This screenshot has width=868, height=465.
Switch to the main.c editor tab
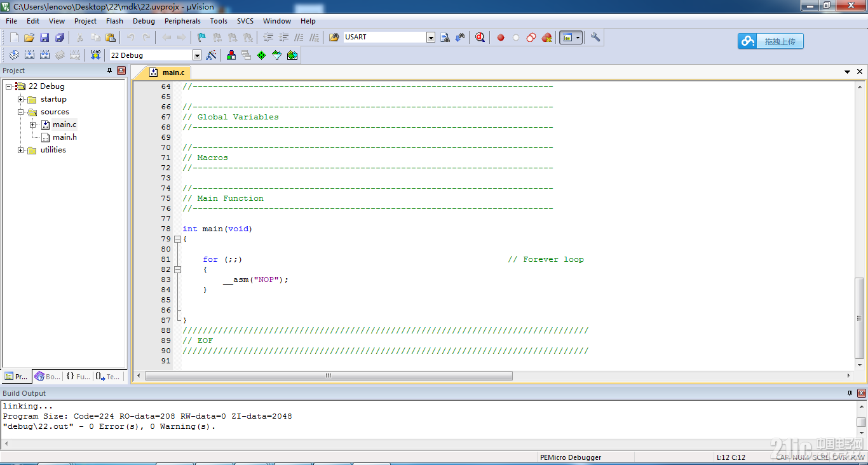(166, 72)
